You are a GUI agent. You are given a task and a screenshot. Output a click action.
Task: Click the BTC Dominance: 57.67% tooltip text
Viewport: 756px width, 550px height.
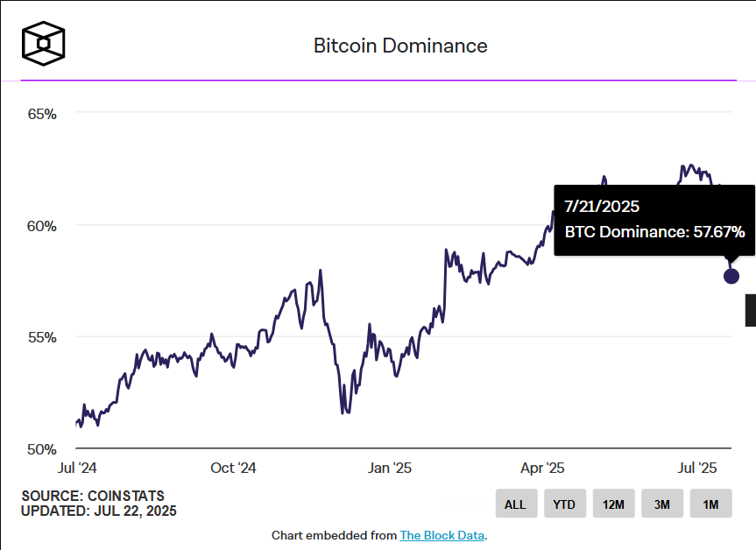tap(654, 232)
